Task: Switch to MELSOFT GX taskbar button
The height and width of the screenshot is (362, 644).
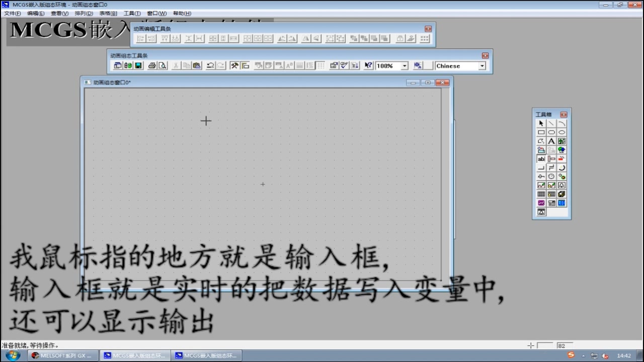Action: click(63, 355)
